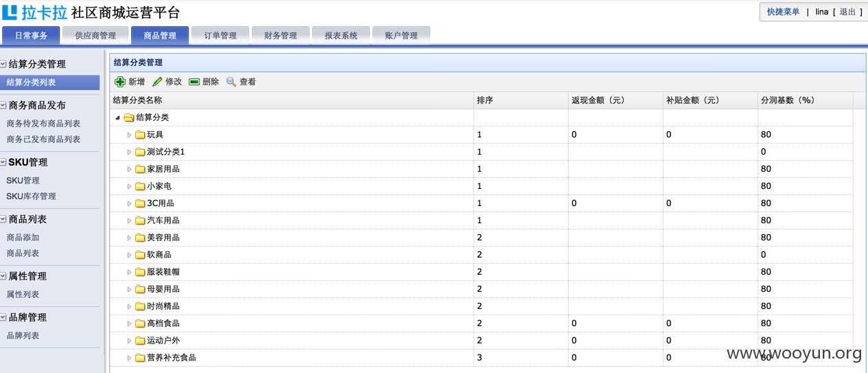This screenshot has width=868, height=373.
Task: Click the 美容用品 folder icon
Action: click(x=140, y=238)
